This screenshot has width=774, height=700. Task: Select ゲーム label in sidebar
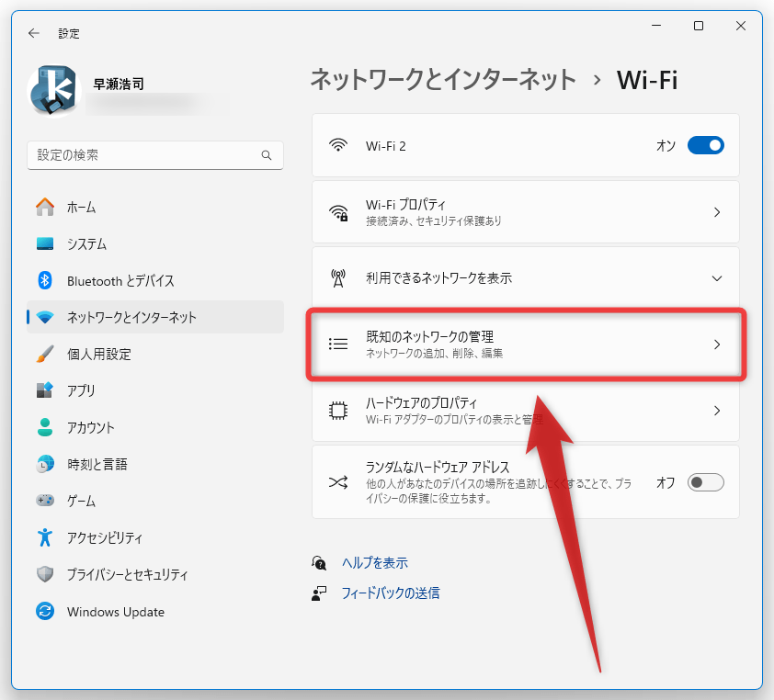[82, 502]
